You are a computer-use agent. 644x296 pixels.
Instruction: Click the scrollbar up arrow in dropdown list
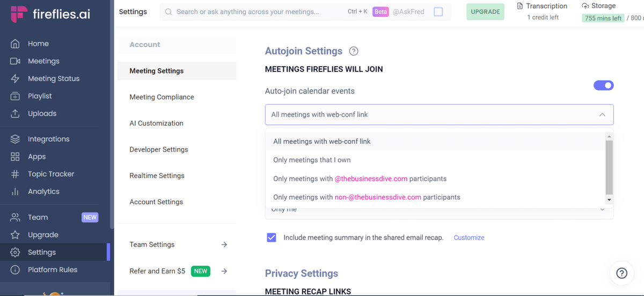click(609, 136)
